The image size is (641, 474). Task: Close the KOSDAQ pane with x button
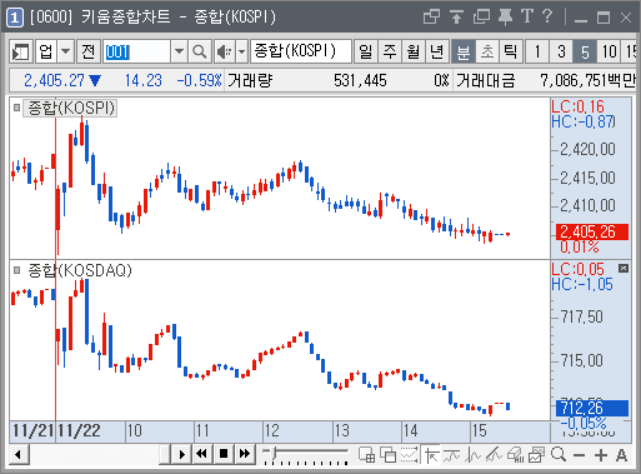pos(623,268)
